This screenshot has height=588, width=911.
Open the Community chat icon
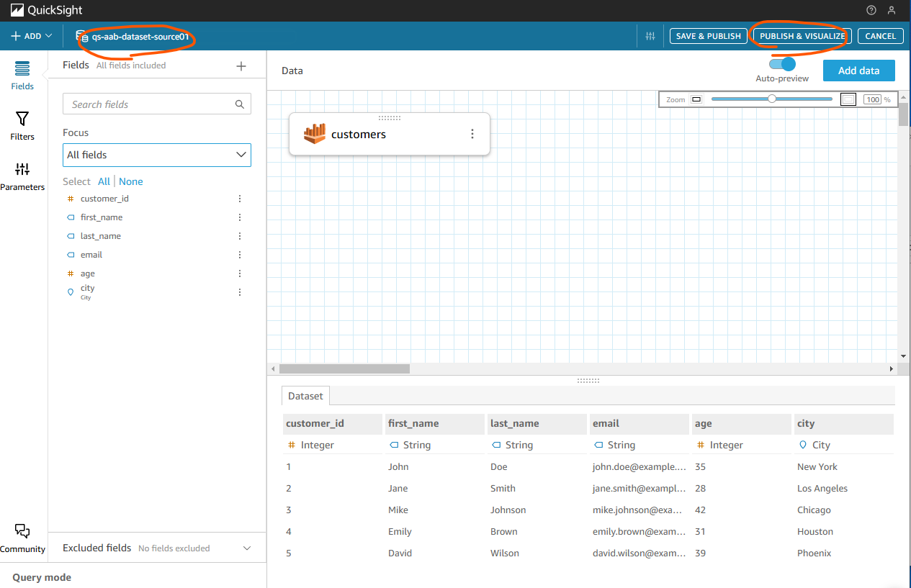point(22,538)
